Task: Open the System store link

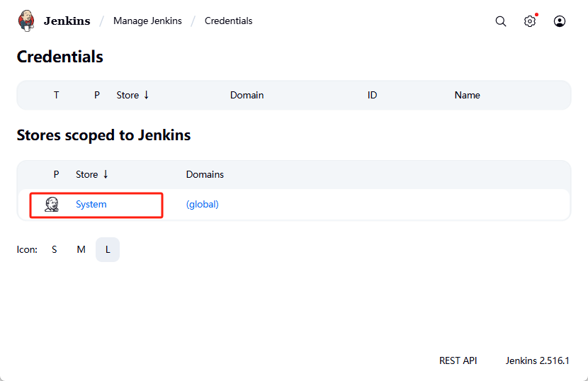Action: tap(91, 205)
